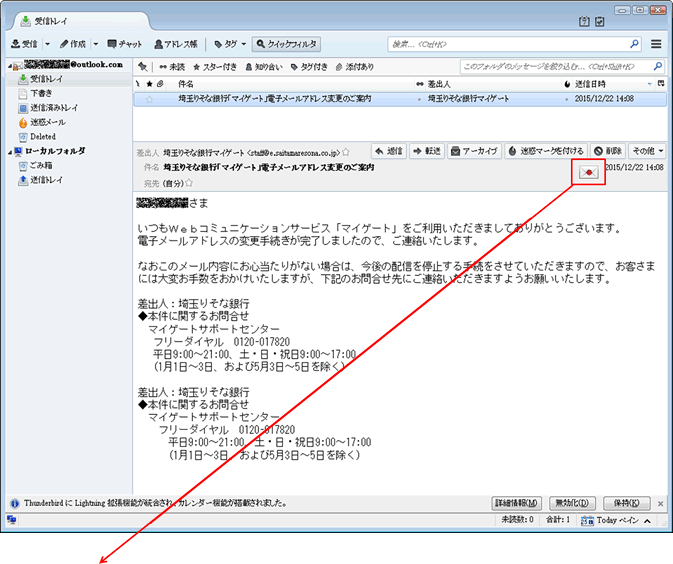
Task: Open the dropdown arrow next to 作成
Action: [96, 44]
